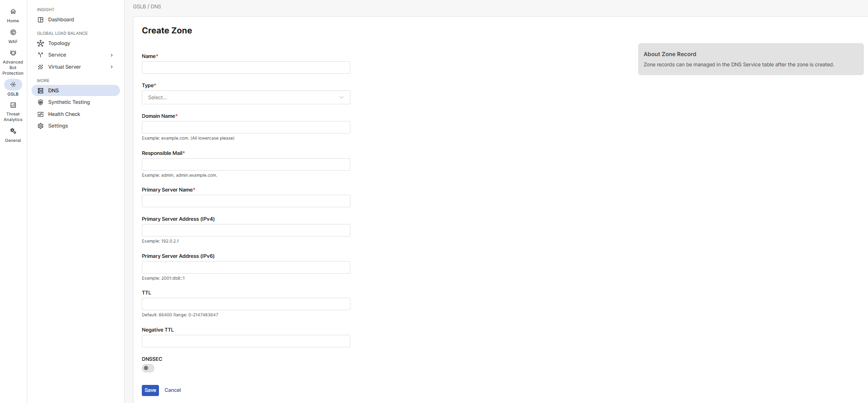Click the Responsible Mail text field
The image size is (868, 403).
246,165
